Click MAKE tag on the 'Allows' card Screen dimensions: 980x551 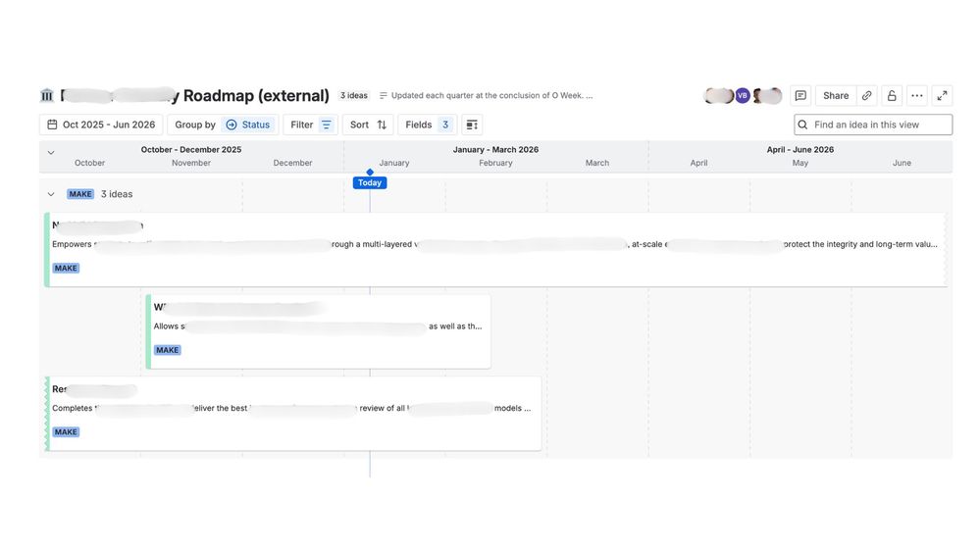167,350
